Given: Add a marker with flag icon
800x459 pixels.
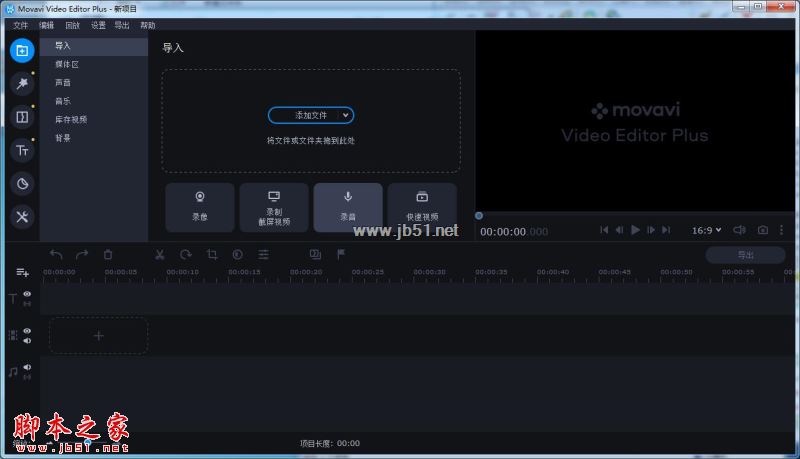Looking at the screenshot, I should pyautogui.click(x=341, y=254).
